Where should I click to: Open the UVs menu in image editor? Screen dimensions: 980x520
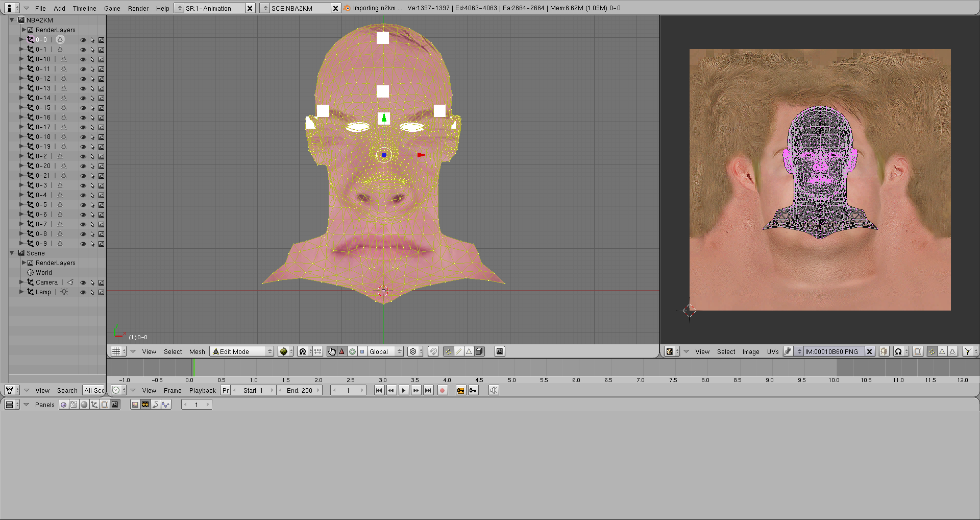tap(772, 351)
